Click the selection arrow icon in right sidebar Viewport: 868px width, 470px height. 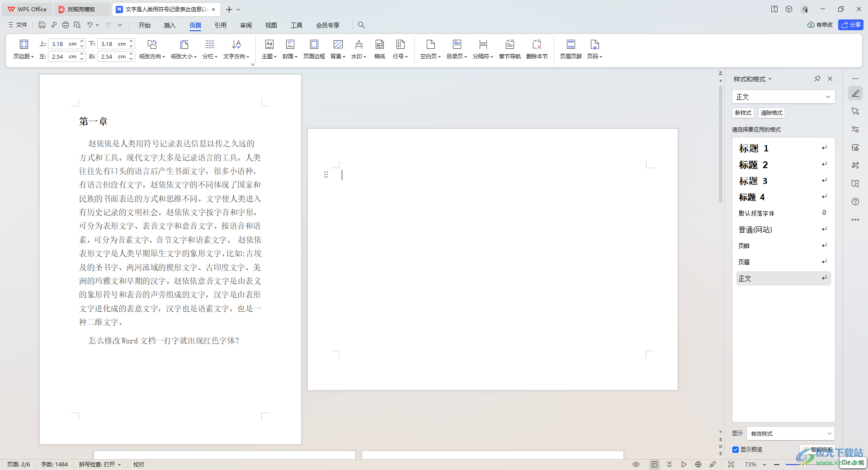coord(855,111)
